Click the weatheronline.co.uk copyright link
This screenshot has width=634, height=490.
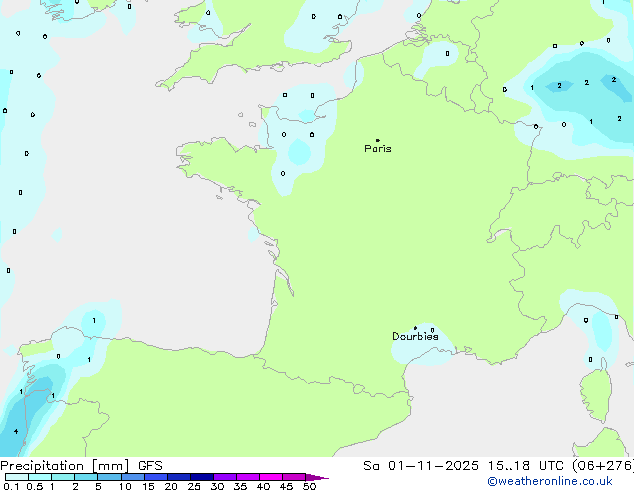550,481
